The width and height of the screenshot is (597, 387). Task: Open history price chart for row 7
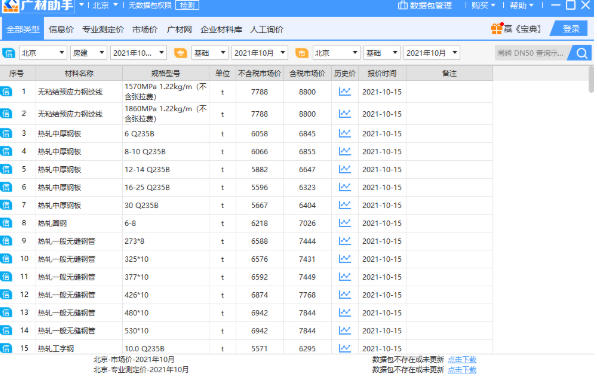coord(345,205)
